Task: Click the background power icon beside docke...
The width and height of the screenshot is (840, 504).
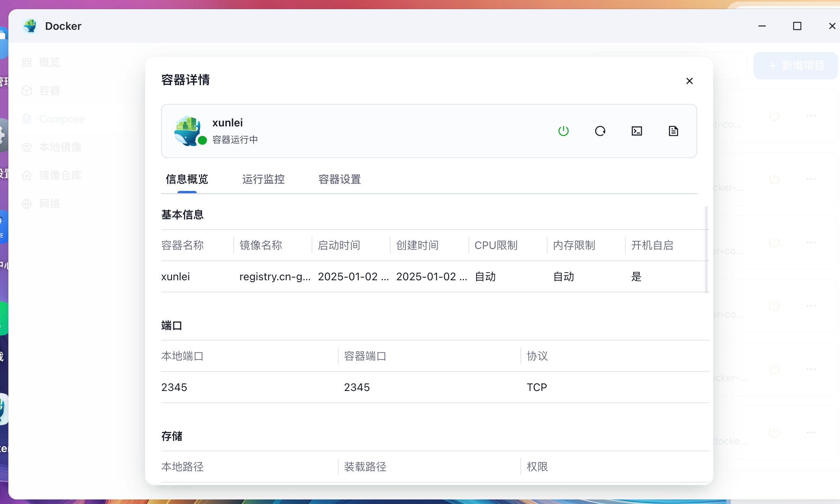Action: pos(774,432)
